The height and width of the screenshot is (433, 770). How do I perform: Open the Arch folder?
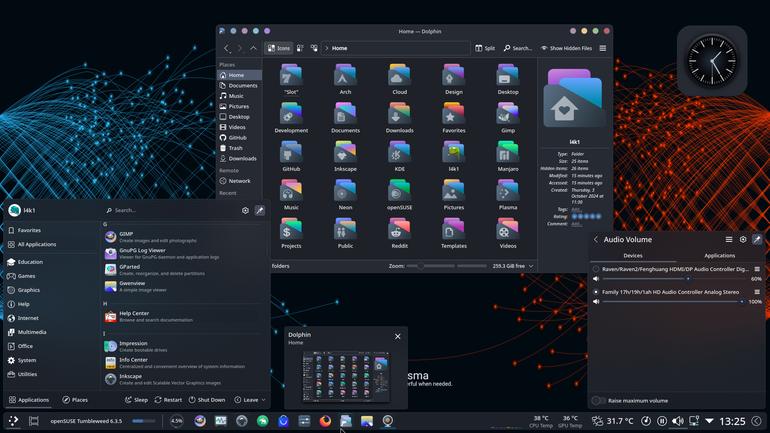click(x=345, y=79)
